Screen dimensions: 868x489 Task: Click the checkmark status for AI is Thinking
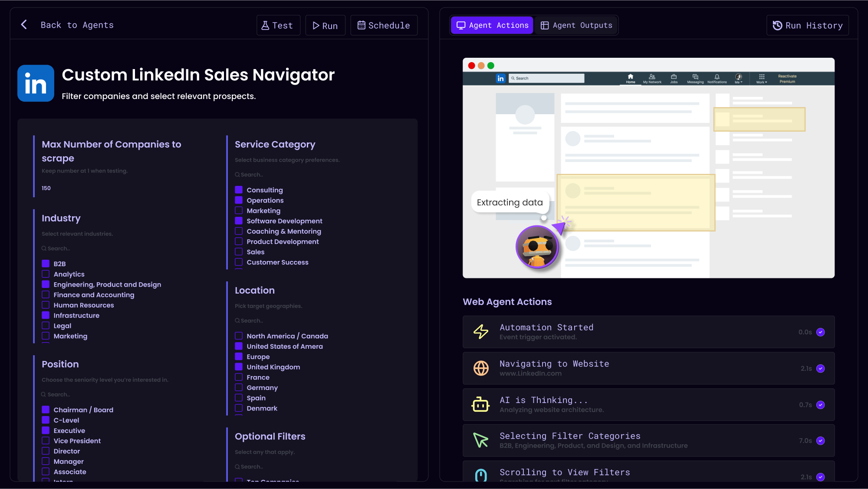tap(820, 405)
